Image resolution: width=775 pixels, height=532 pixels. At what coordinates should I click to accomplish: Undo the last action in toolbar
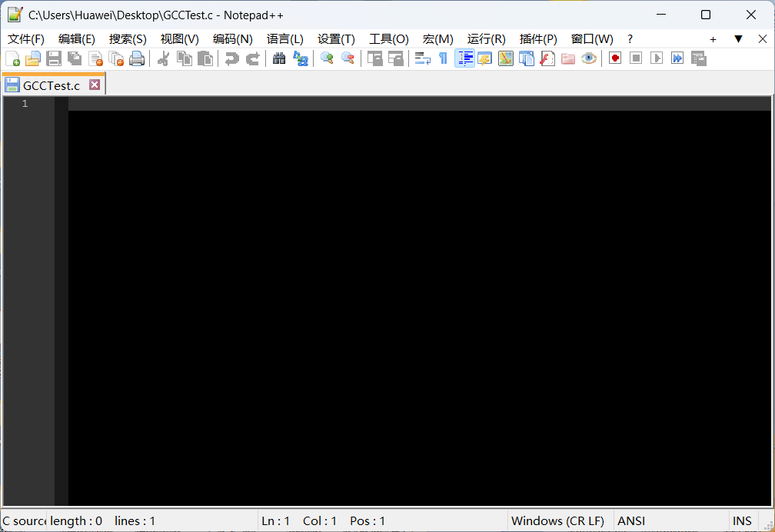pos(231,58)
